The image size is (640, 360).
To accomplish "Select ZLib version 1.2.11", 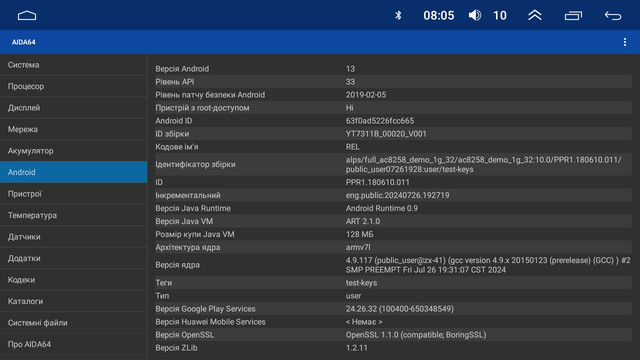I will tap(357, 348).
